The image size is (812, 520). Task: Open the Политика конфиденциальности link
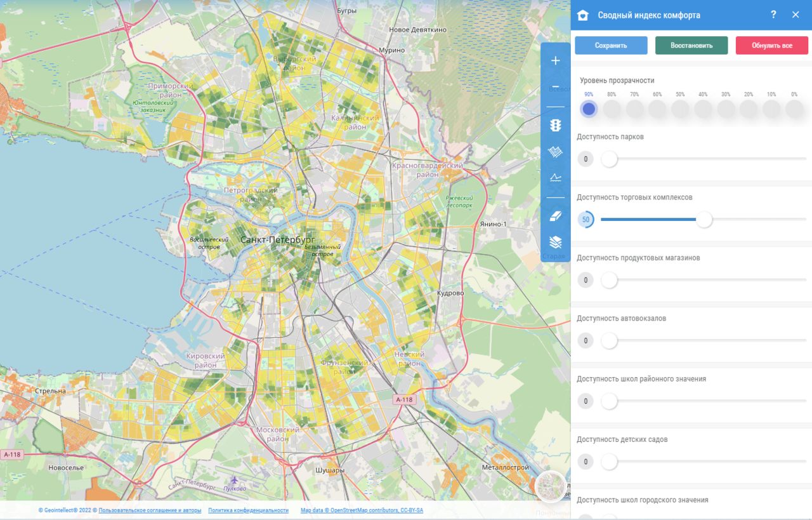[x=248, y=510]
